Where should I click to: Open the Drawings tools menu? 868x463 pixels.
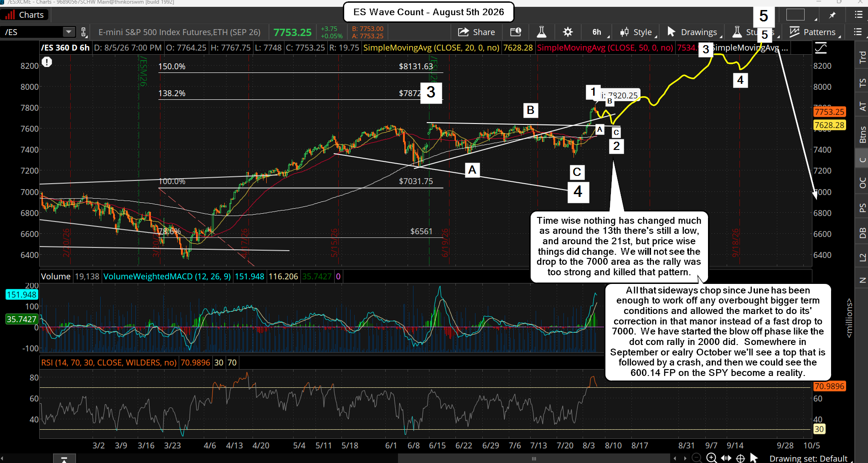coord(694,32)
